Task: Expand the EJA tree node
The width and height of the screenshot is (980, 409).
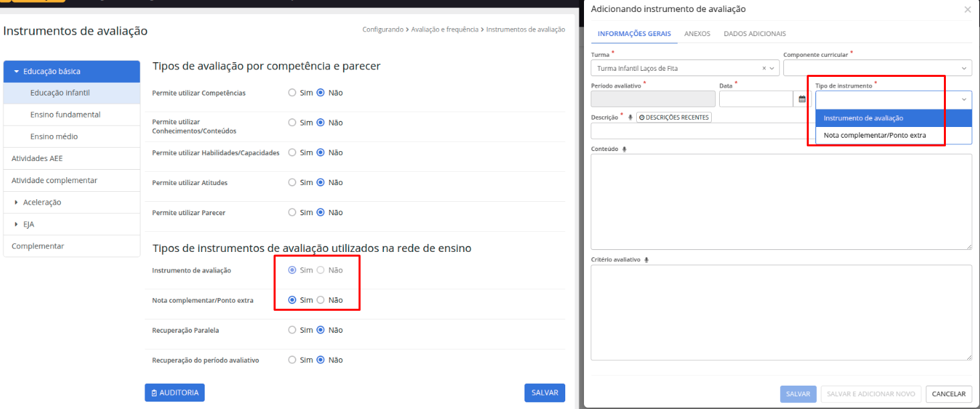Action: coord(16,225)
